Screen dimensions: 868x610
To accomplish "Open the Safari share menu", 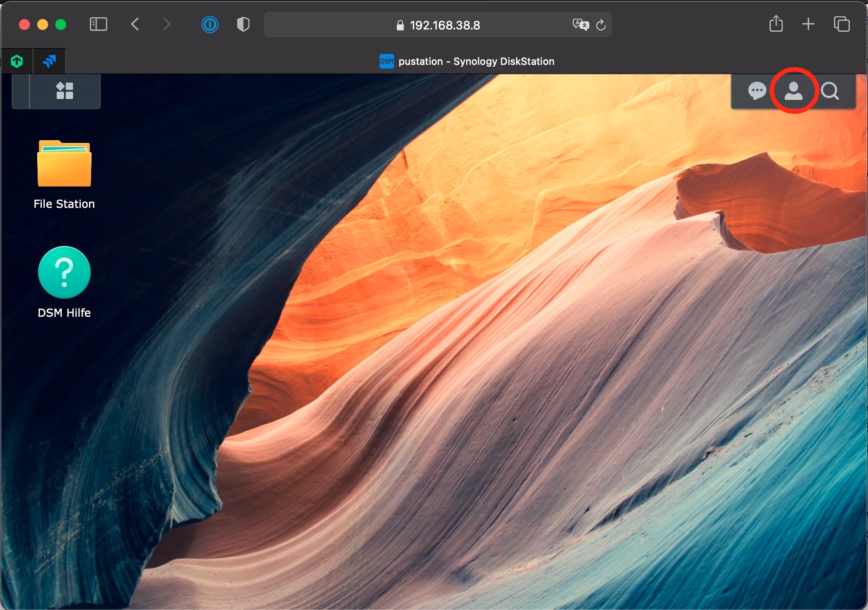I will point(776,24).
